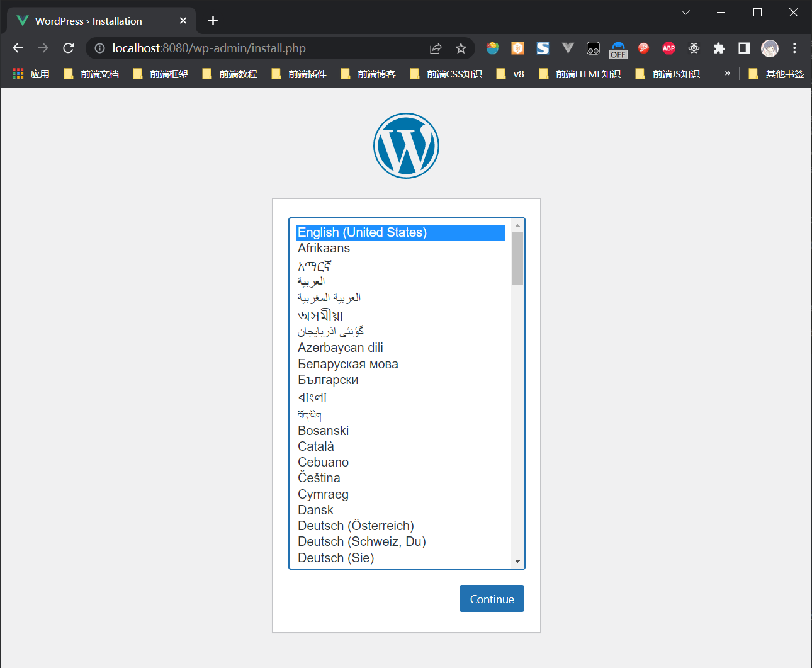Toggle the browser side panel
This screenshot has height=668, width=812.
(744, 48)
